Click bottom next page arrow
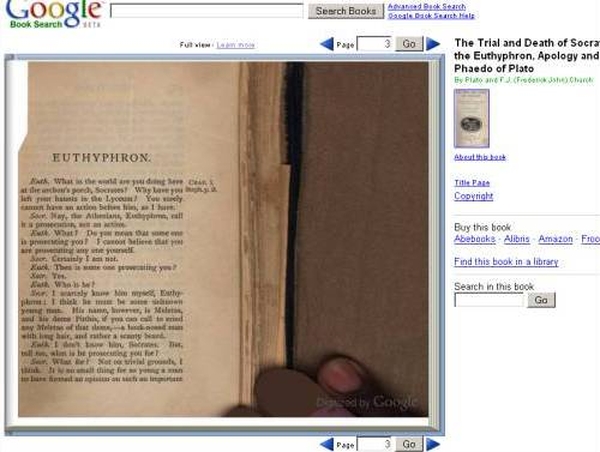 coord(433,444)
